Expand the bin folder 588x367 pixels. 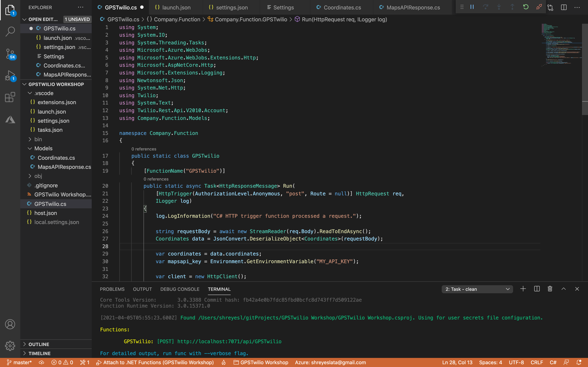[38, 139]
